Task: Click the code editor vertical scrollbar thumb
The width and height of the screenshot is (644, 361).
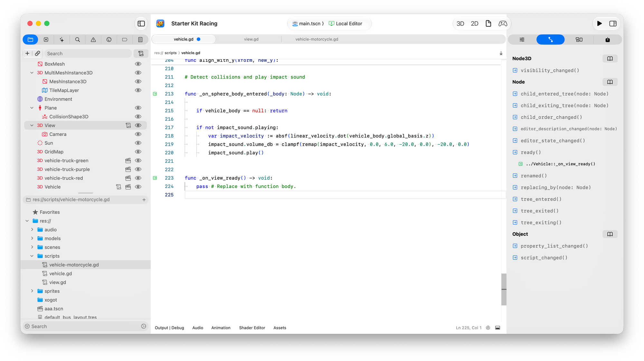Action: (504, 289)
